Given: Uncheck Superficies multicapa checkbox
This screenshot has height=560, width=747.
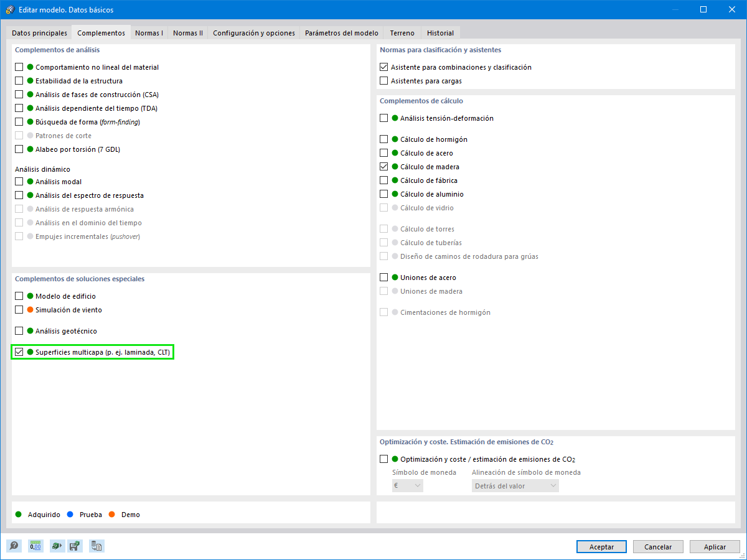Looking at the screenshot, I should click(19, 352).
